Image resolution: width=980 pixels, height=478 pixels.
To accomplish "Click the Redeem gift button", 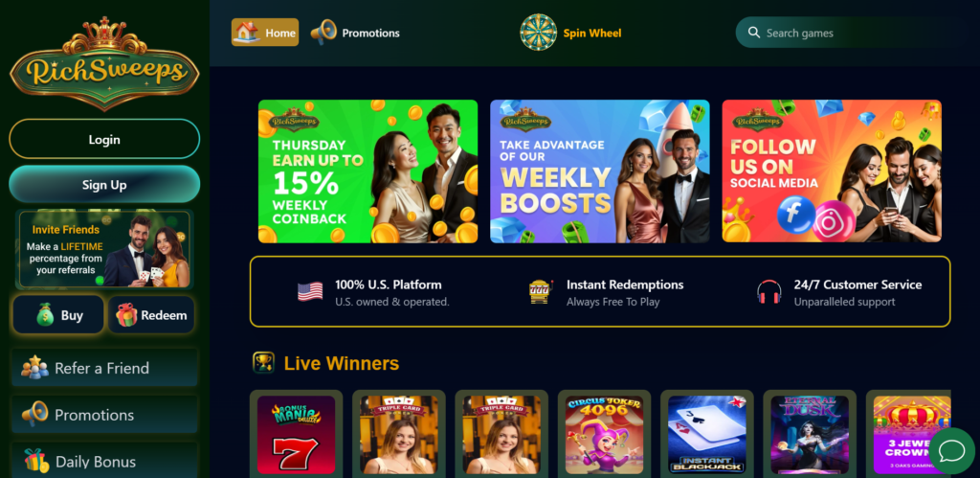I will point(151,315).
